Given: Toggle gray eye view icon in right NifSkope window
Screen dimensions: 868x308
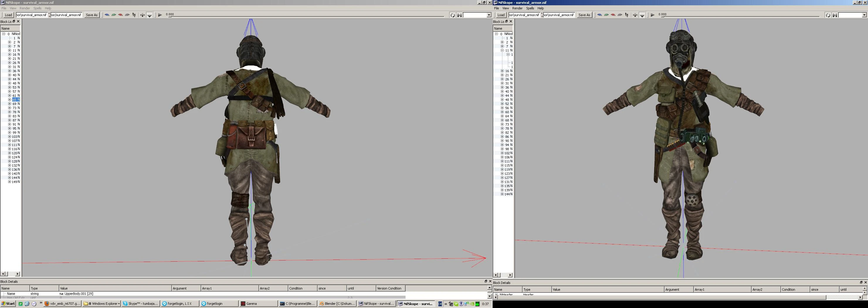Looking at the screenshot, I should click(620, 15).
